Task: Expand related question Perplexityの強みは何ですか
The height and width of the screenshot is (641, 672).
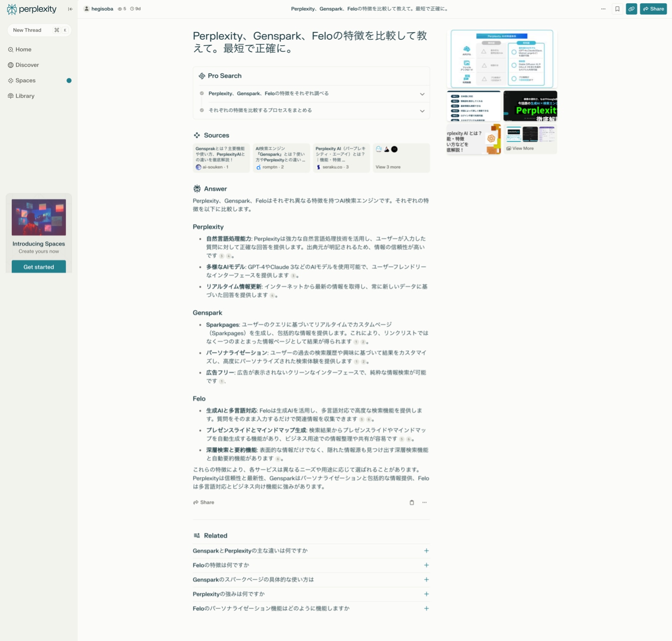Action: [x=311, y=594]
